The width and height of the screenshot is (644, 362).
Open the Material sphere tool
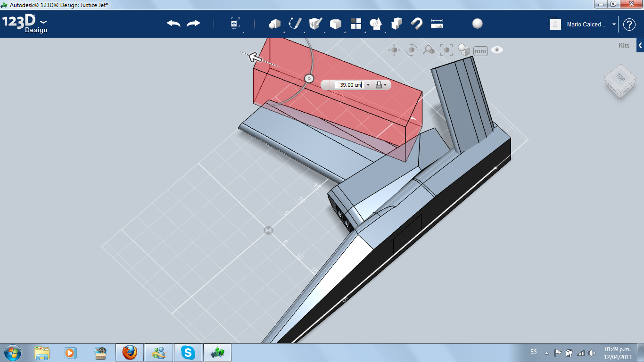click(x=478, y=24)
